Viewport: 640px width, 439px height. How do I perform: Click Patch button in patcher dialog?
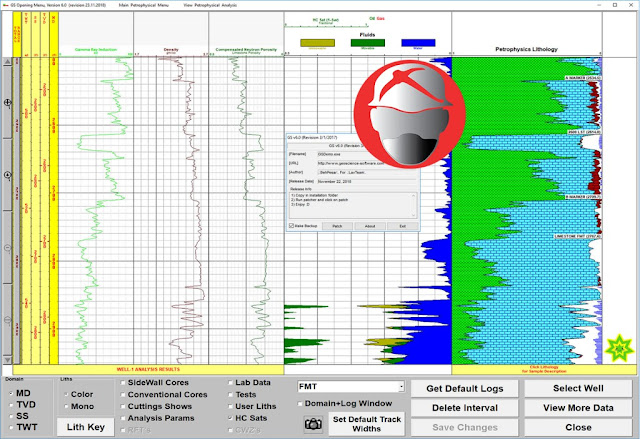(x=337, y=226)
